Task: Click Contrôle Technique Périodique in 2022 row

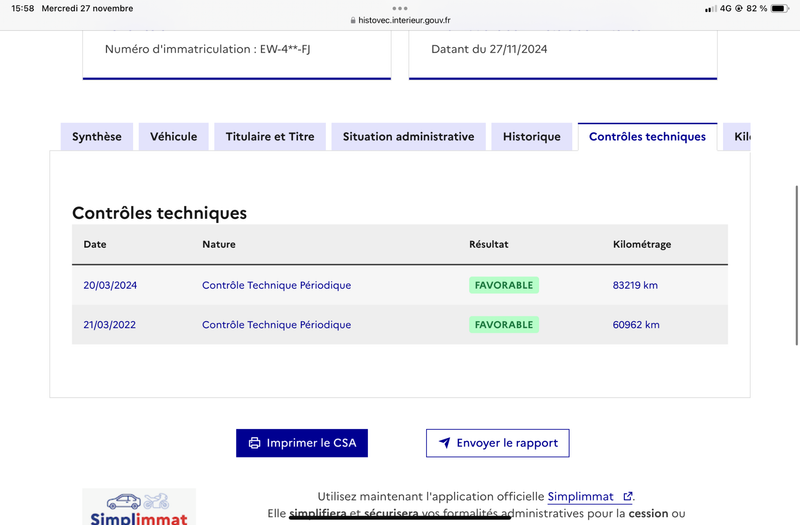Action: pos(277,324)
